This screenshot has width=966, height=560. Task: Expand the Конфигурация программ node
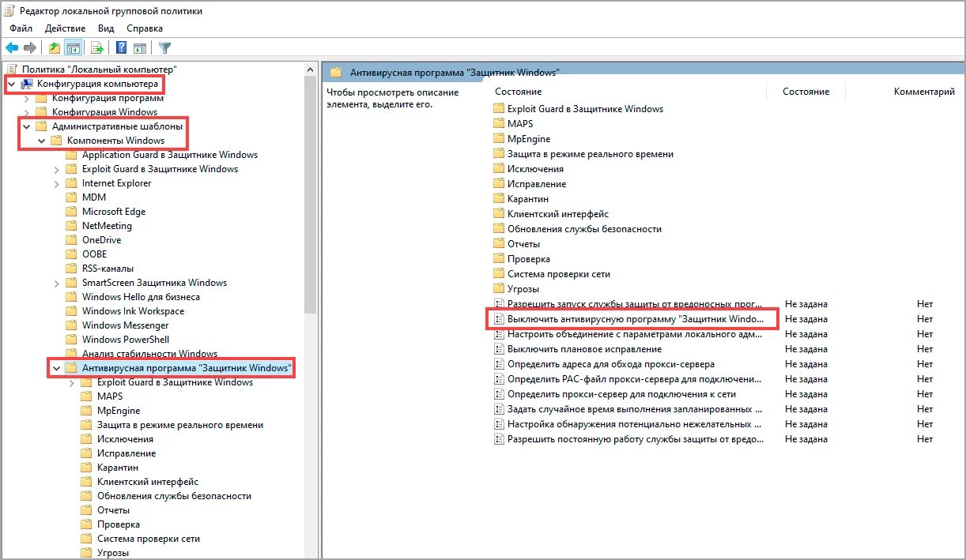coord(26,98)
